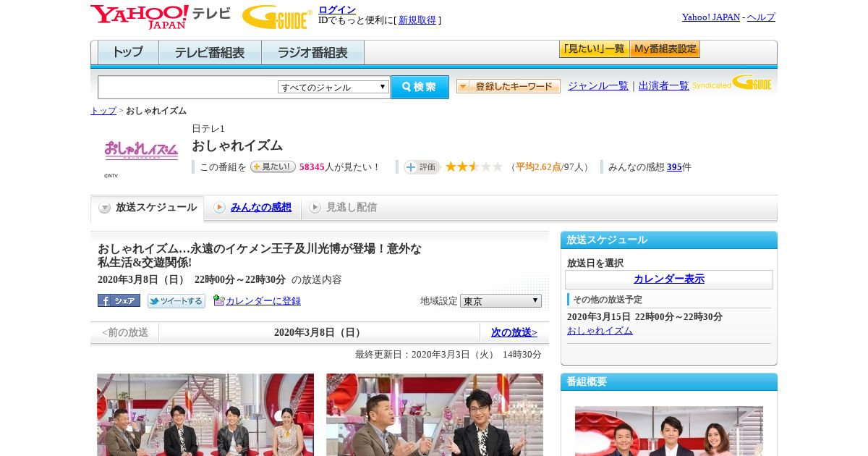Click the Syndicated G-GUIDE badge
The image size is (868, 456).
(x=733, y=83)
